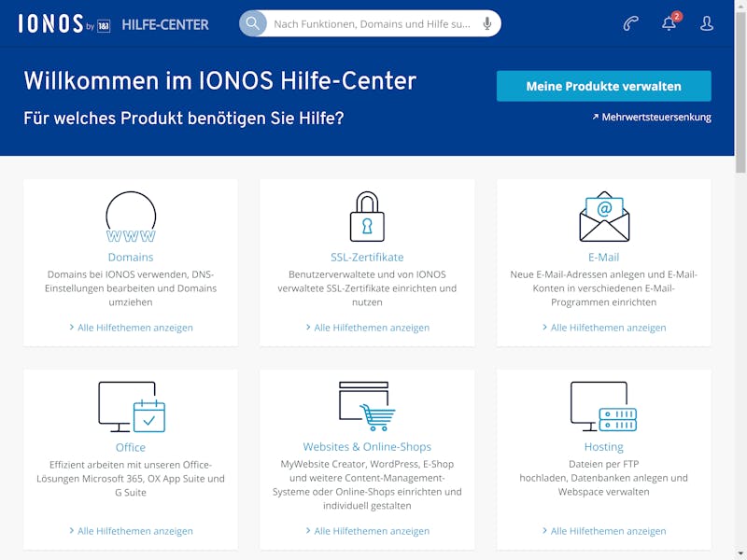This screenshot has height=560, width=747.
Task: Click the Office monitor calendar icon
Action: tap(132, 407)
